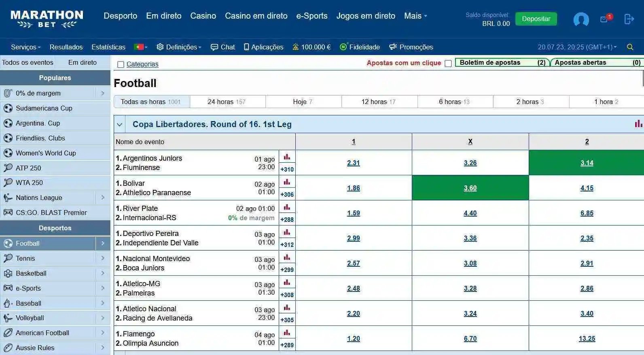
Task: Collapse the Copa Libertadores section
Action: point(120,124)
